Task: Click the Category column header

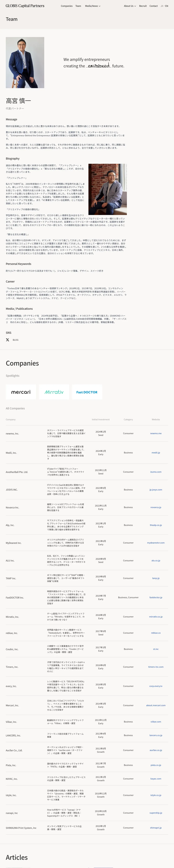Action: click(128, 420)
